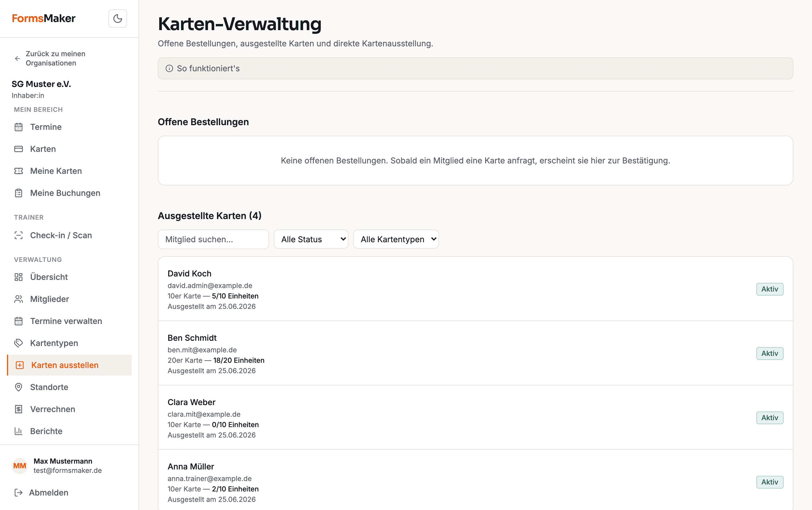This screenshot has height=510, width=812.
Task: Open the Alle Status dropdown
Action: [x=311, y=239]
